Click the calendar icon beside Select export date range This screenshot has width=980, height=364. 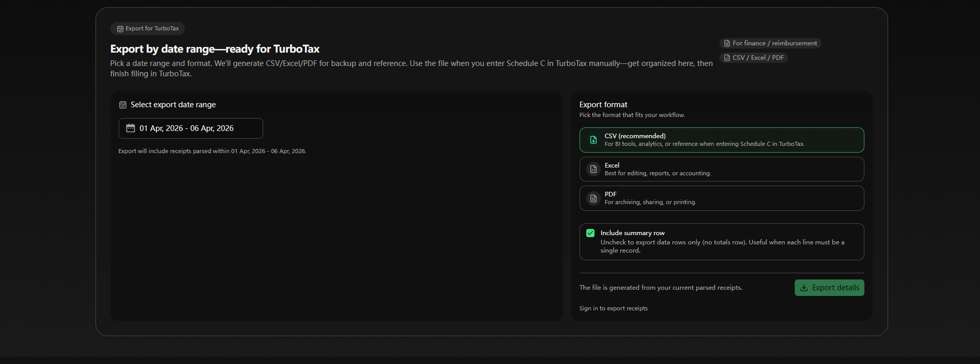[123, 105]
